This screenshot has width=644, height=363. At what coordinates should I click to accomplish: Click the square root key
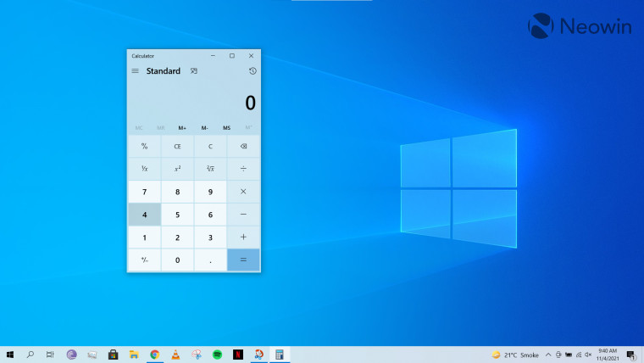click(x=210, y=169)
